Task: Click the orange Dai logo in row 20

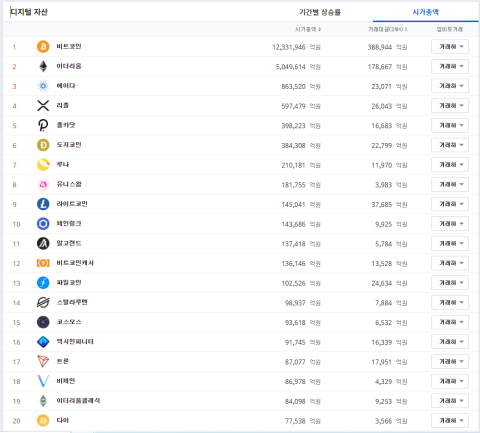Action: tap(43, 421)
